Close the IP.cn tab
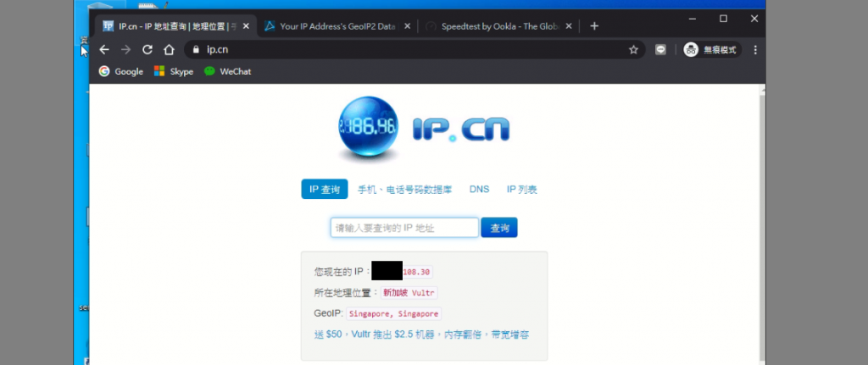Viewport: 868px width, 365px height. coord(247,26)
